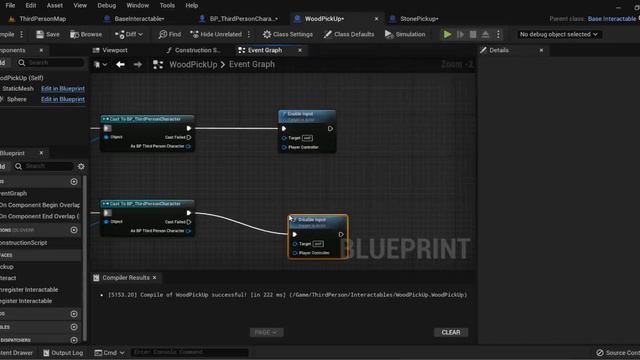Screen dimensions: 640x360
Task: Open the File menu
Action: point(10,5)
